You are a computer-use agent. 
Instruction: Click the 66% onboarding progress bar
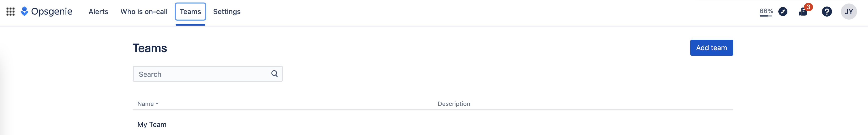tap(766, 16)
